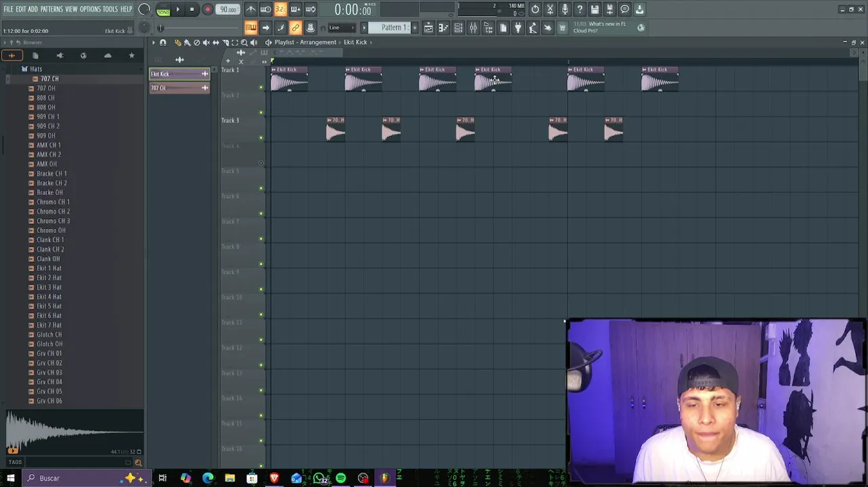The image size is (868, 487).
Task: Toggle the playlist magnet snap icon
Action: [163, 42]
